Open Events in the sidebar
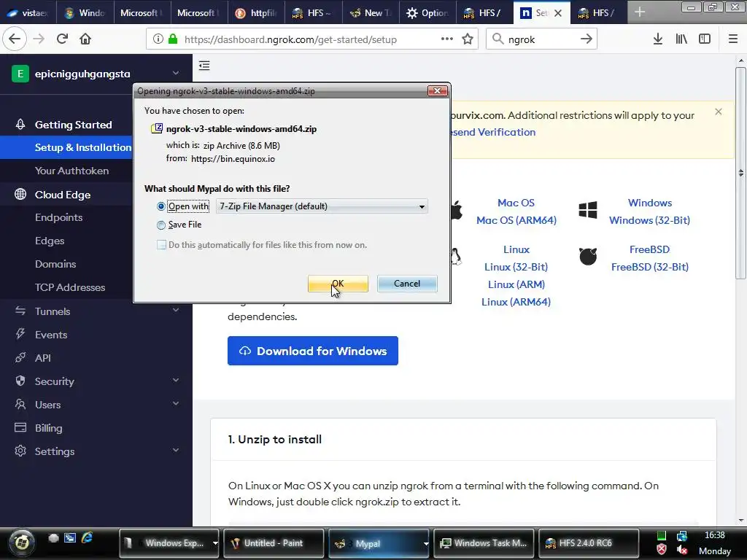This screenshot has height=560, width=747. pos(51,334)
